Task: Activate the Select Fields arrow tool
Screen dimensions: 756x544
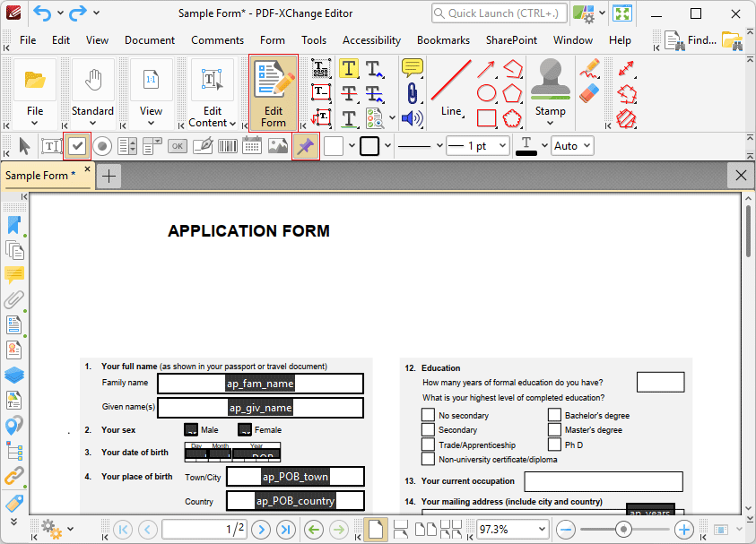Action: (x=24, y=146)
